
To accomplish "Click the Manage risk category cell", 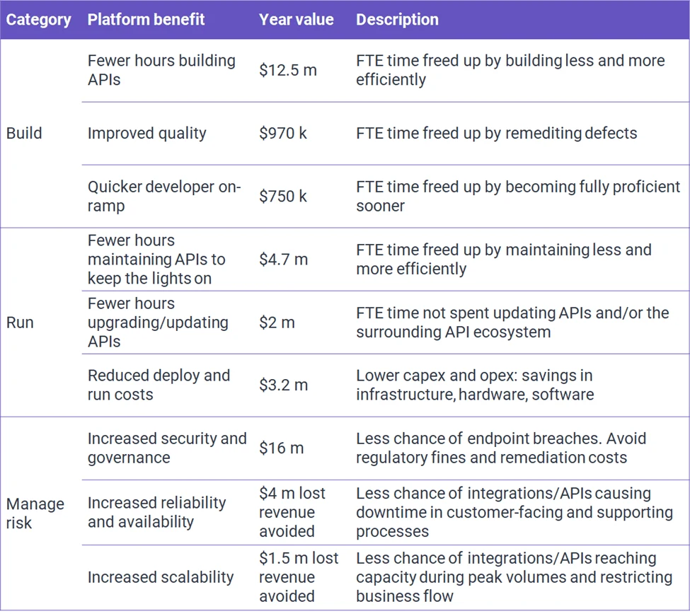I will click(35, 513).
